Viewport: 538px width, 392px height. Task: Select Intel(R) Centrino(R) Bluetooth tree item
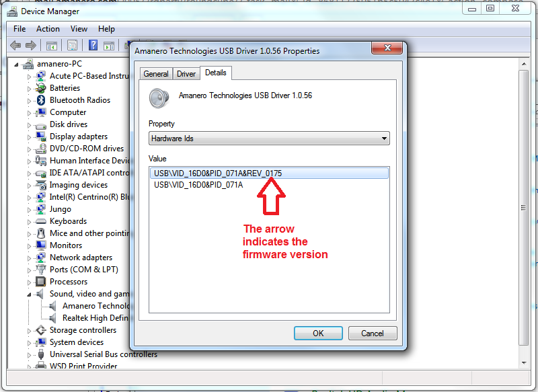pyautogui.click(x=89, y=197)
